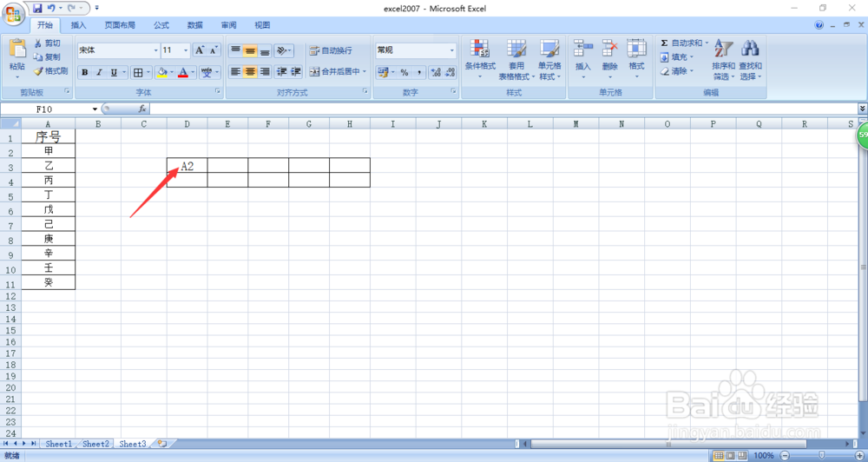Viewport: 868px width, 462px height.
Task: Toggle Wrap Text (自动换行)
Action: coord(331,50)
